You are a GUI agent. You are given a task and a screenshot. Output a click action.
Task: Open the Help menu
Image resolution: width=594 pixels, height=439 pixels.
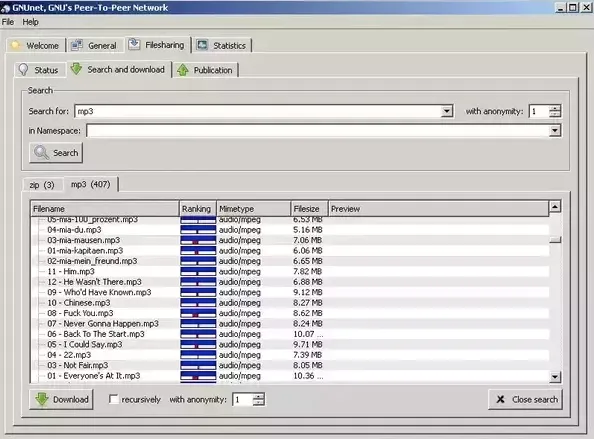tap(30, 22)
